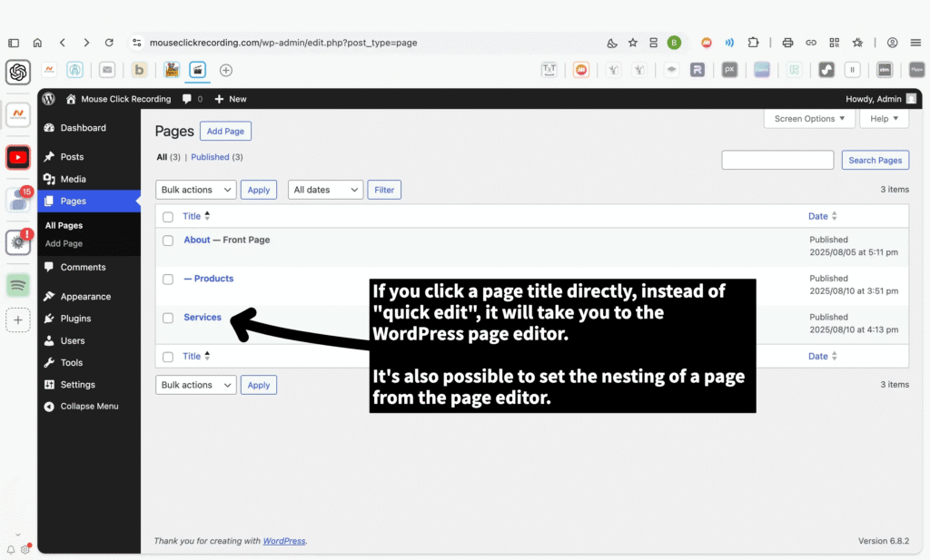
Task: Open the Services page title link
Action: tap(203, 318)
